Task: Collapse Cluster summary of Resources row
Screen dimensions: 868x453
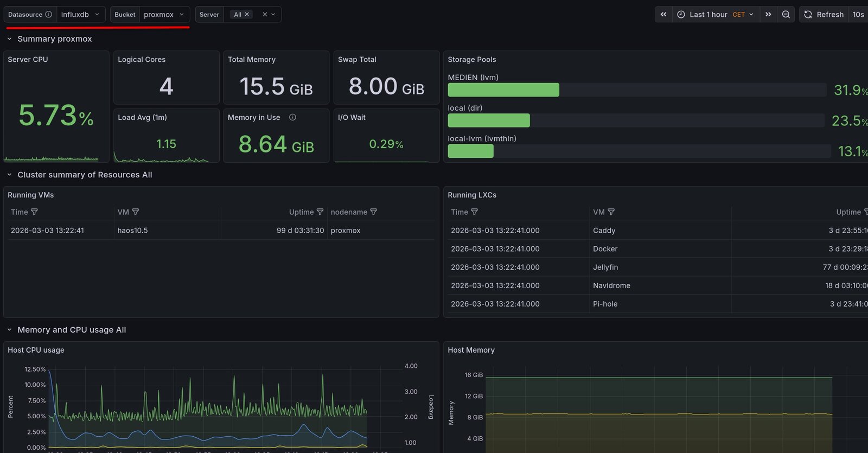Action: [x=9, y=175]
